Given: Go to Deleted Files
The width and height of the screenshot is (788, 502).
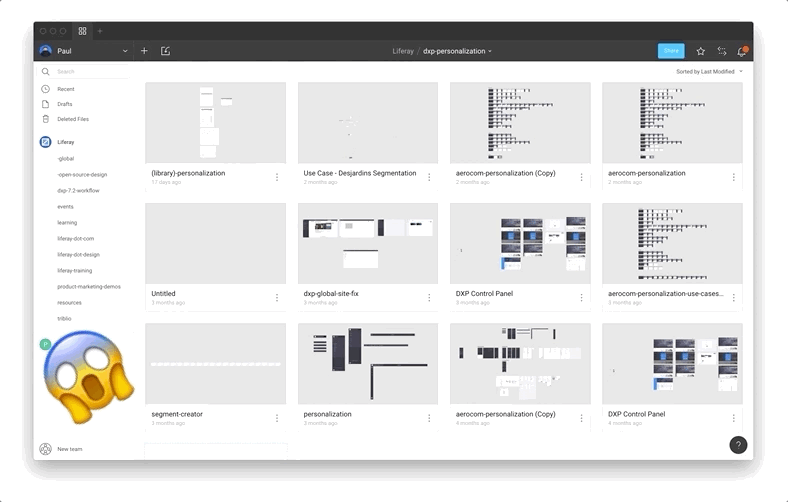Looking at the screenshot, I should tap(72, 119).
